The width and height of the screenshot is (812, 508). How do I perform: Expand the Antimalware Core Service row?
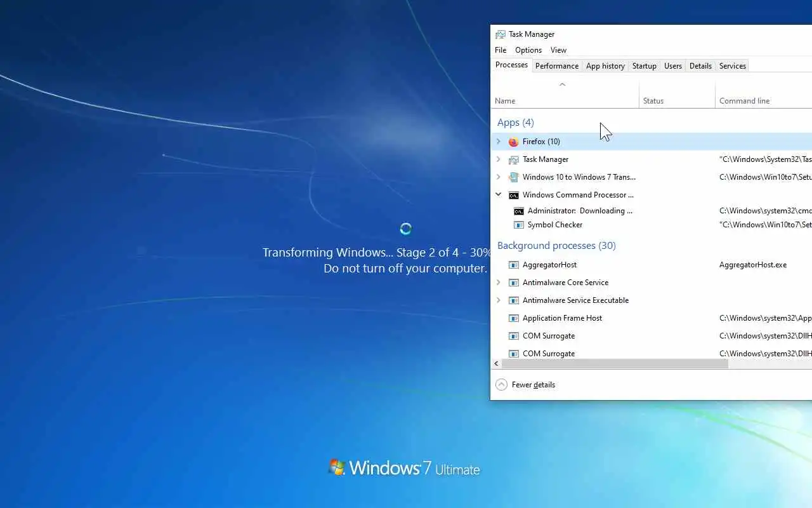tap(499, 283)
